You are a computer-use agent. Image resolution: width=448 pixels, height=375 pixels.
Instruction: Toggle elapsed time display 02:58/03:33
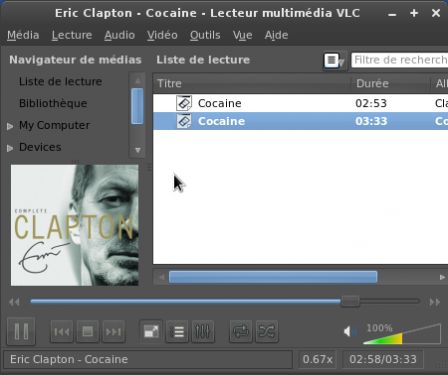click(x=383, y=359)
